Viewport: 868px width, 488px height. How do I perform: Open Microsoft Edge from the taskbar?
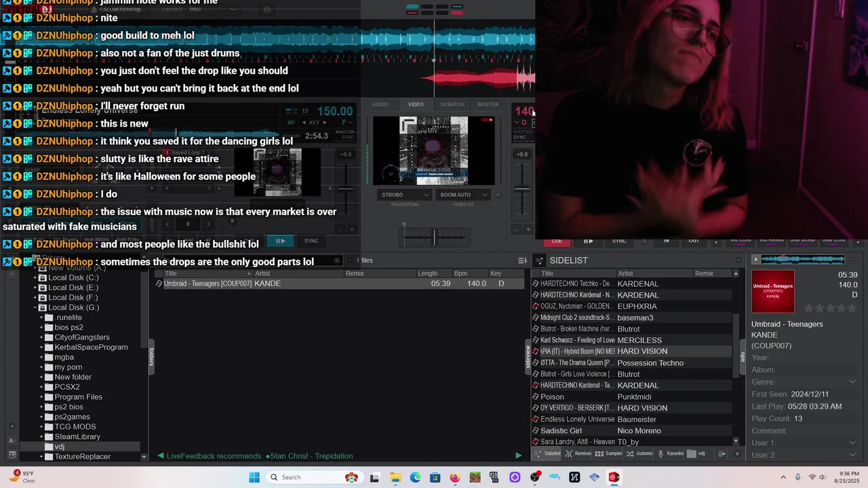(415, 477)
